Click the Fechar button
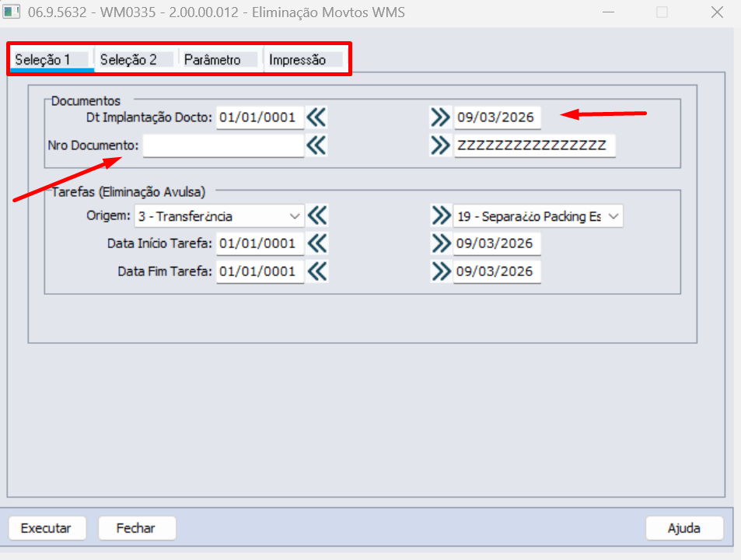Screen dimensions: 741x560 click(137, 528)
